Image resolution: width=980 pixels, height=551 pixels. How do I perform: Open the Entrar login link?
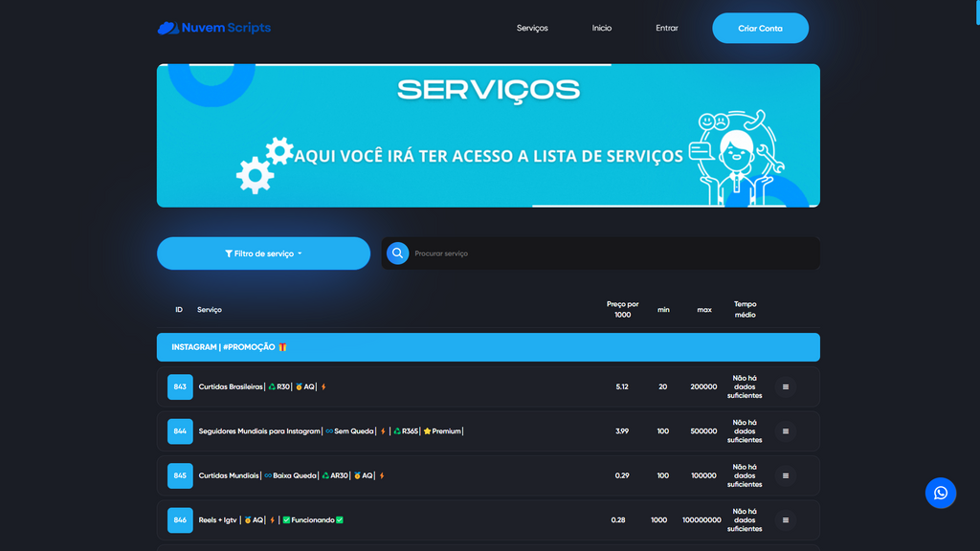click(666, 28)
